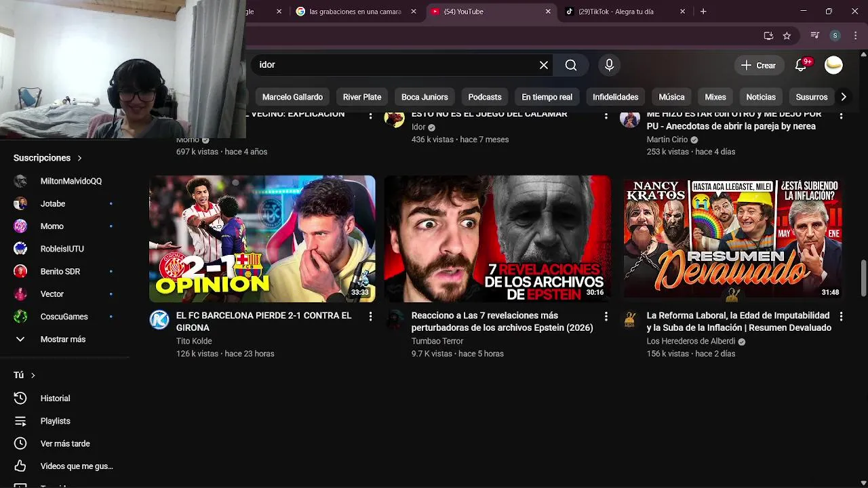Image resolution: width=868 pixels, height=488 pixels.
Task: Open Benito SDR subscription
Action: pos(64,271)
